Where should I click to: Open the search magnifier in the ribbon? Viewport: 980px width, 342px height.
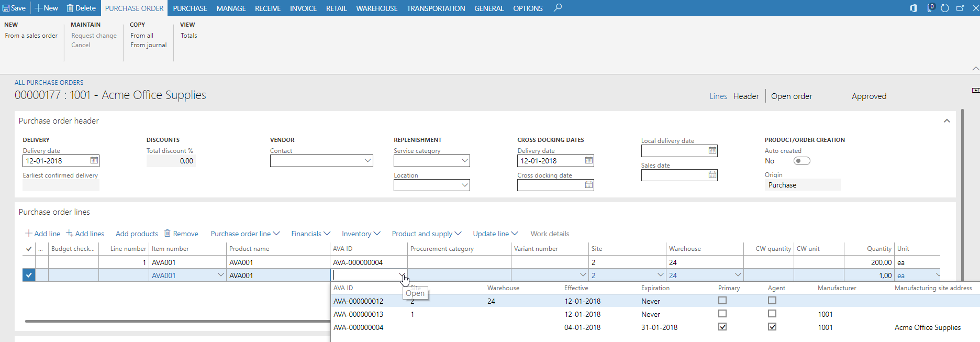558,8
